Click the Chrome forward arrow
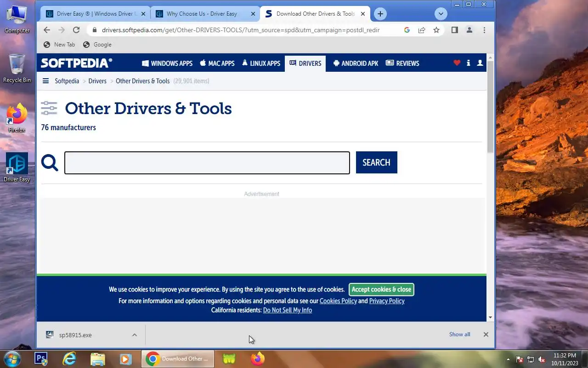The image size is (588, 368). tap(62, 30)
